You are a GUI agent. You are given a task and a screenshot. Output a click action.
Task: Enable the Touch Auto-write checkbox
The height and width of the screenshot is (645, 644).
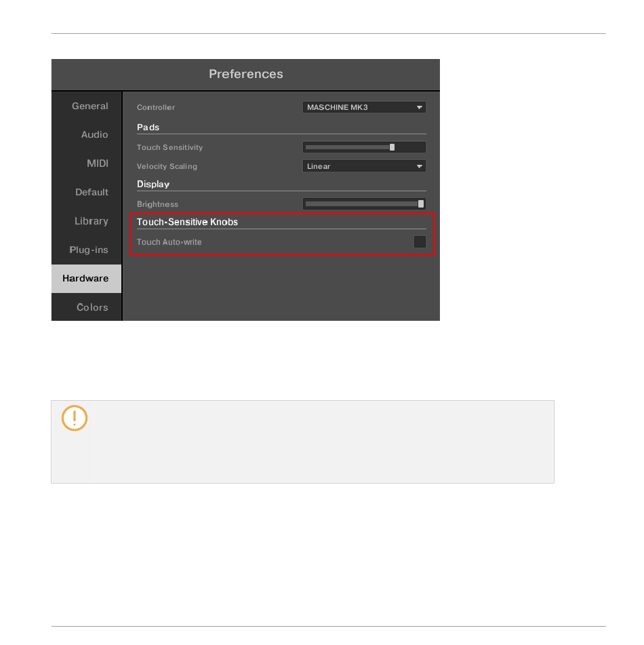[x=420, y=242]
